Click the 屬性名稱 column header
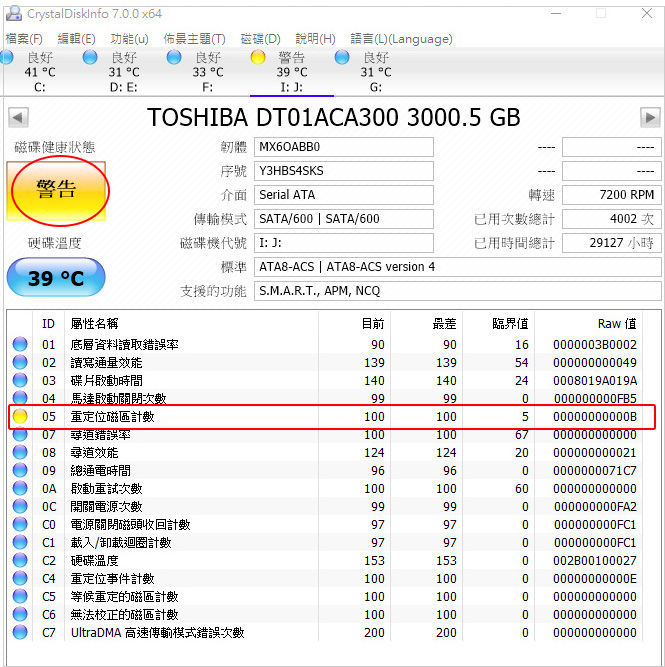This screenshot has height=667, width=665. click(x=191, y=324)
